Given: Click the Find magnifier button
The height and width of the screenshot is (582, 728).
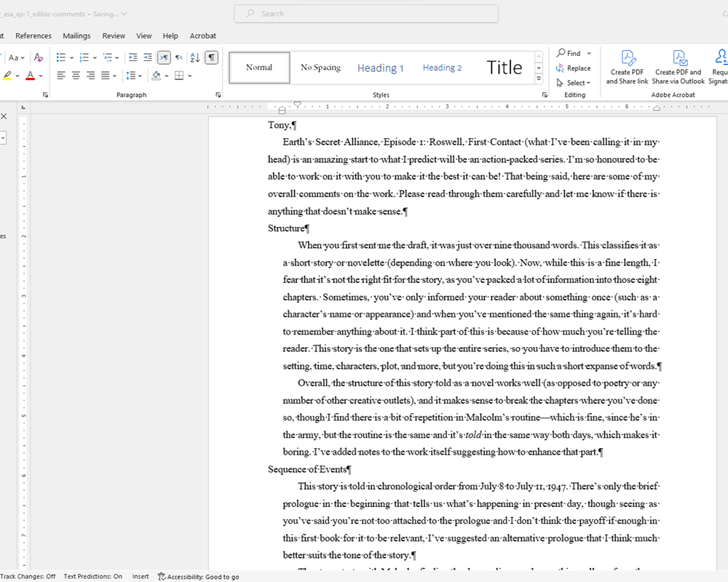Looking at the screenshot, I should click(569, 53).
